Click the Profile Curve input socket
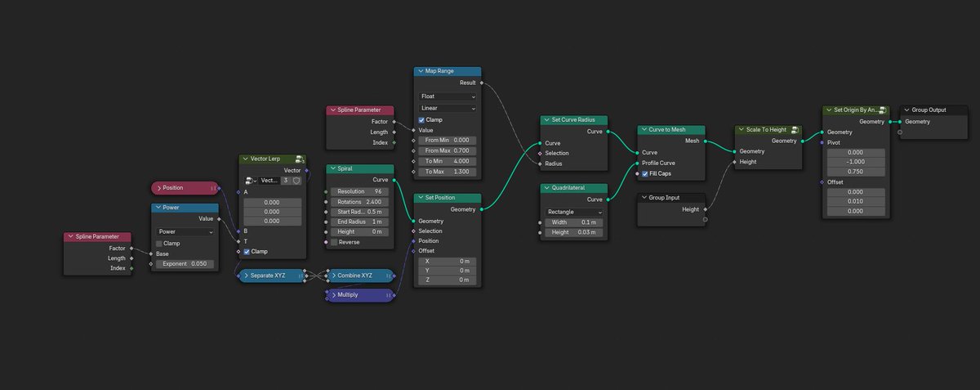The height and width of the screenshot is (390, 980). pos(638,163)
